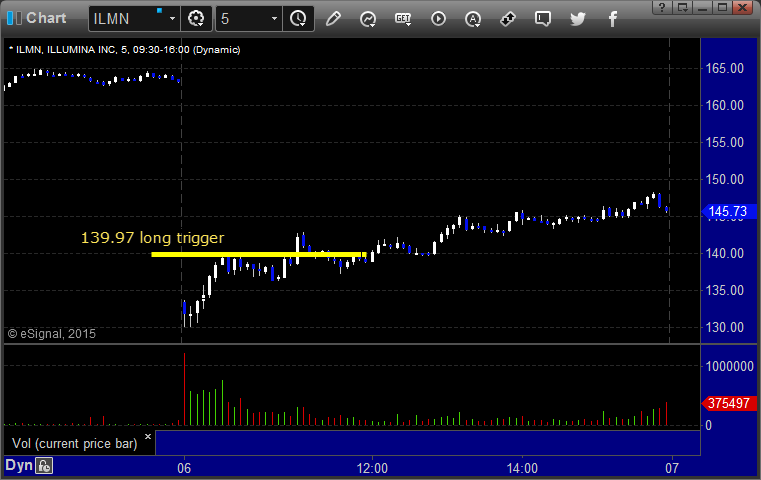
Task: Share chart via Twitter icon
Action: click(x=578, y=19)
